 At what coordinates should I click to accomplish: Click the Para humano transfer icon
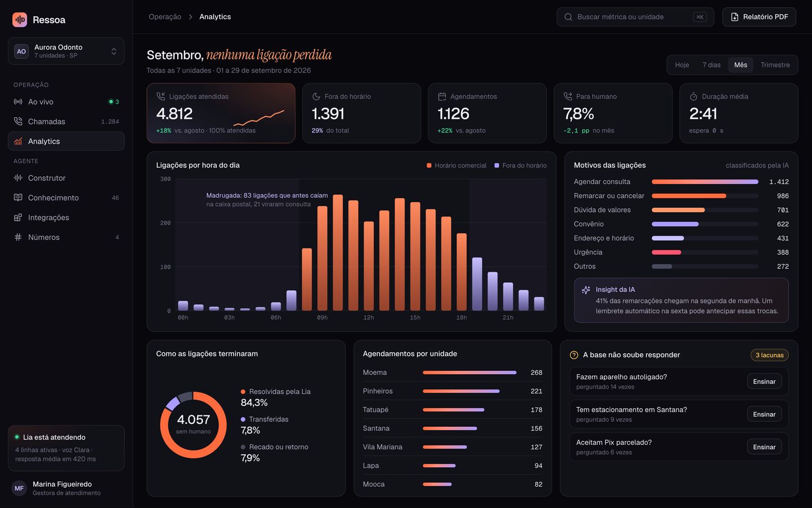click(x=568, y=97)
